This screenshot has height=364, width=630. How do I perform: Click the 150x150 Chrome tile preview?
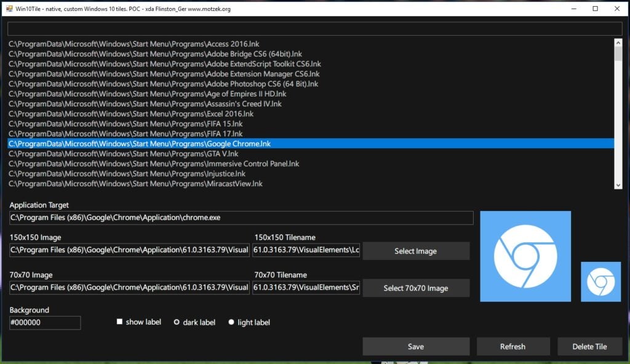[x=525, y=255]
